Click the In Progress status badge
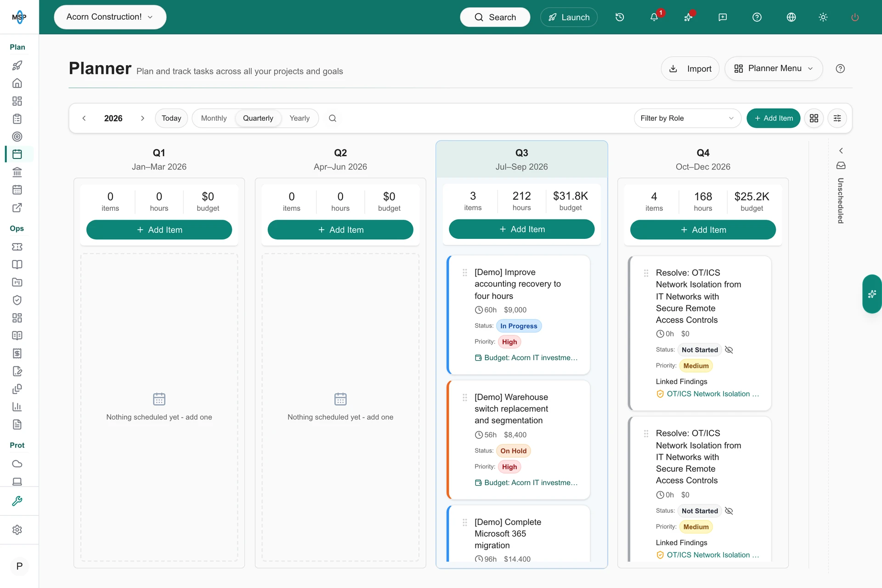882x588 pixels. pos(519,326)
